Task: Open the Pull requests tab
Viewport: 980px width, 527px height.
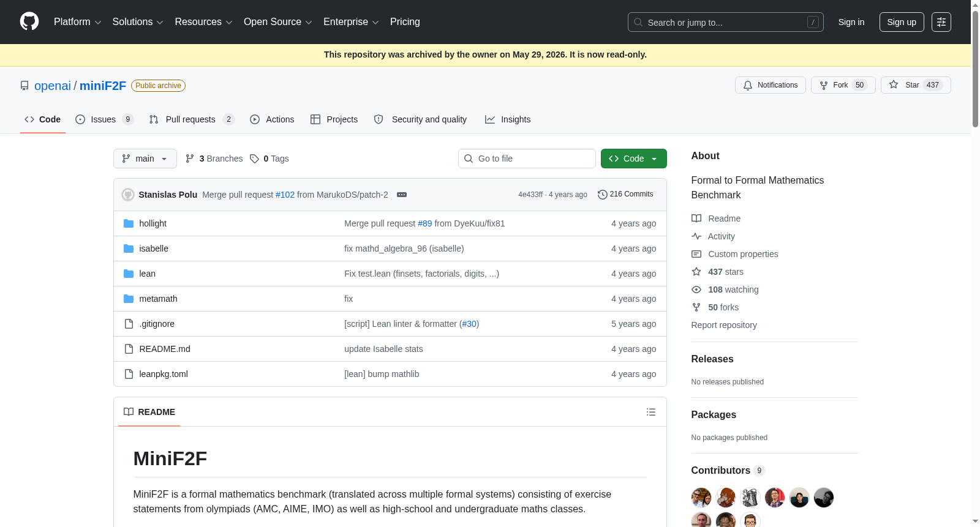Action: tap(192, 119)
